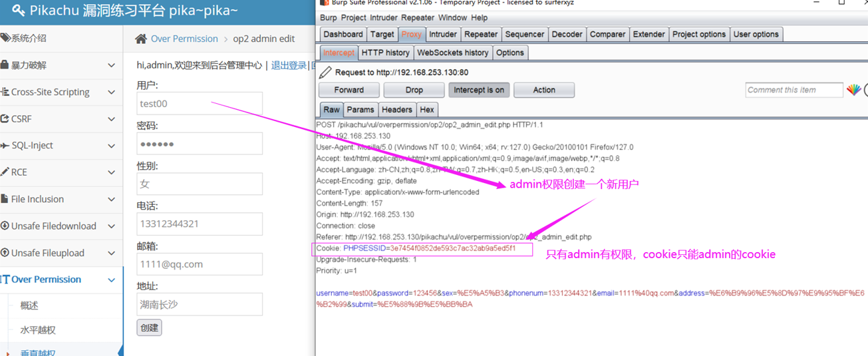Open the WebSockets history sub-tab
Screen dimensions: 868x356
(453, 53)
